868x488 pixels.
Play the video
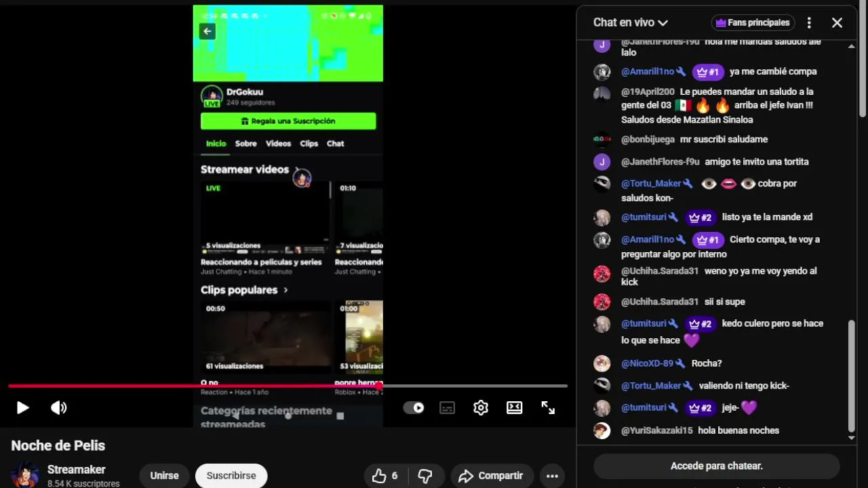pyautogui.click(x=22, y=407)
